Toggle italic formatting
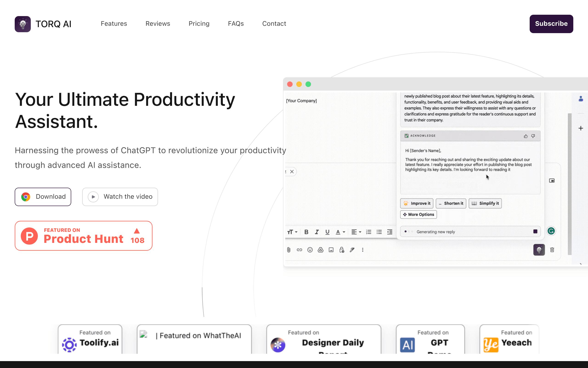The width and height of the screenshot is (588, 368). coord(317,232)
